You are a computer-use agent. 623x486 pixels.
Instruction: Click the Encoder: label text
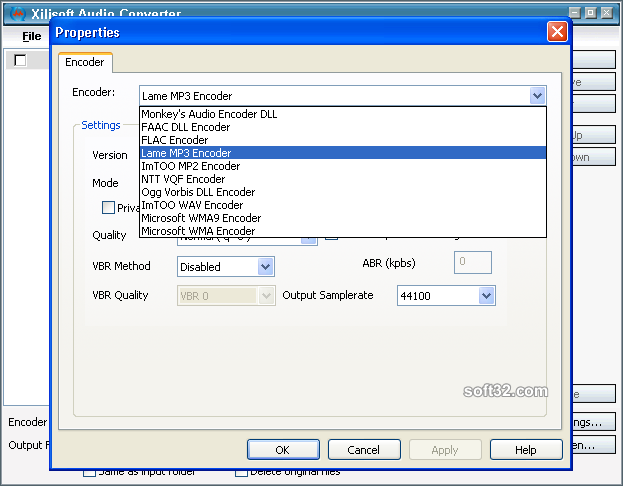94,92
